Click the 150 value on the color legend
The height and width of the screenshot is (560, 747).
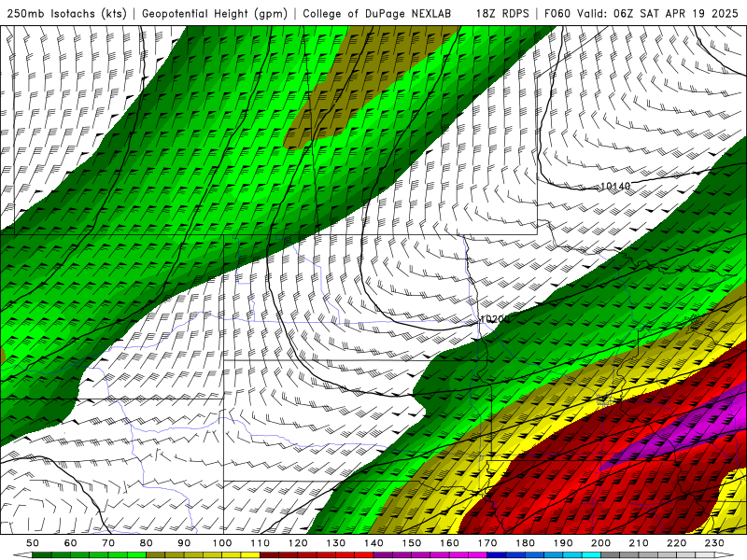pos(412,543)
